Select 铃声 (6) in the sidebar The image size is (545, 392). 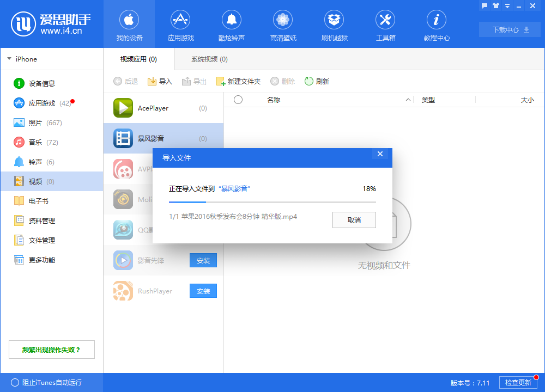tap(52, 162)
